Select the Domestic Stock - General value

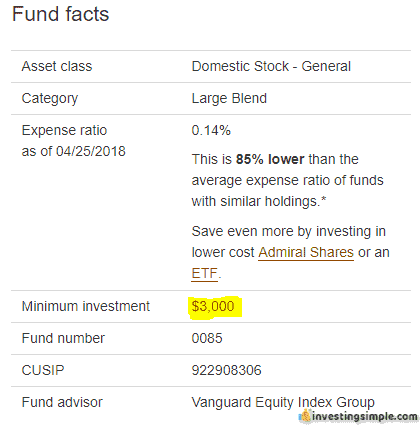pos(271,66)
